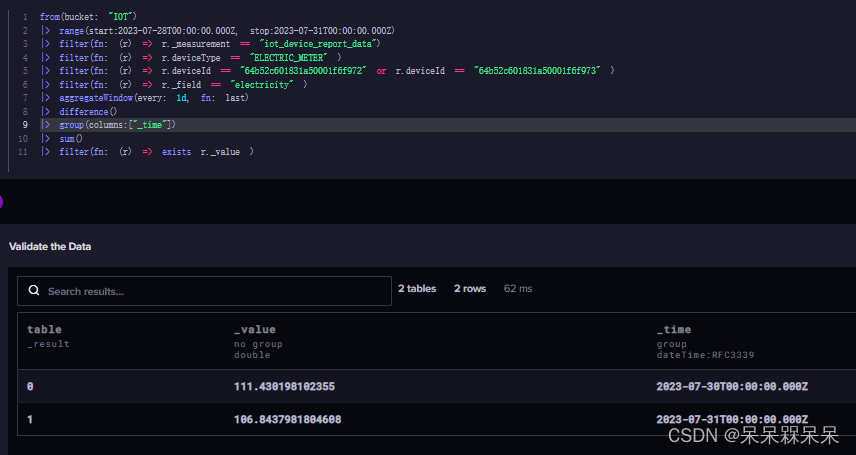The height and width of the screenshot is (455, 856).
Task: Click the _time column header
Action: 674,329
